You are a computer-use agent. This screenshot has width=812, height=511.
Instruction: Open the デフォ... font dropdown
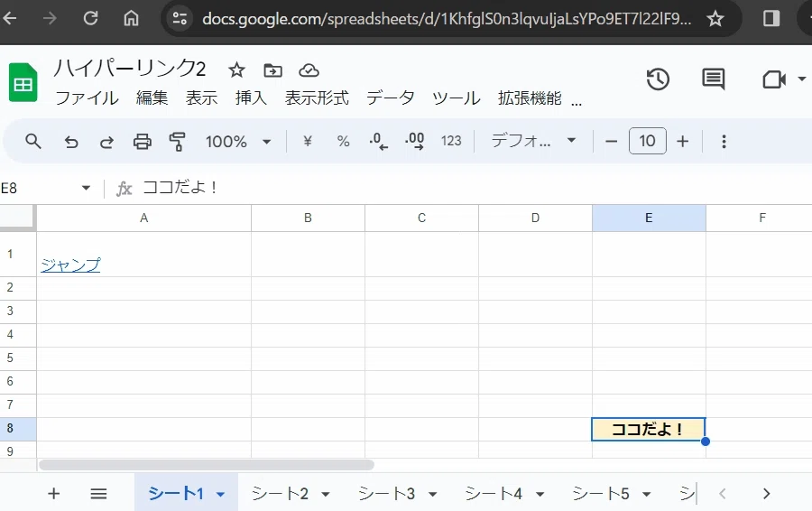click(533, 141)
